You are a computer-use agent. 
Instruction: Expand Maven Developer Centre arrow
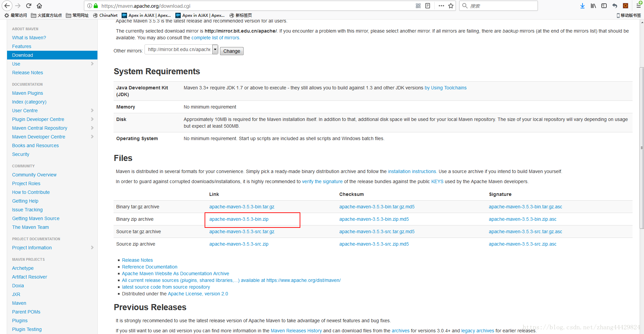point(92,137)
